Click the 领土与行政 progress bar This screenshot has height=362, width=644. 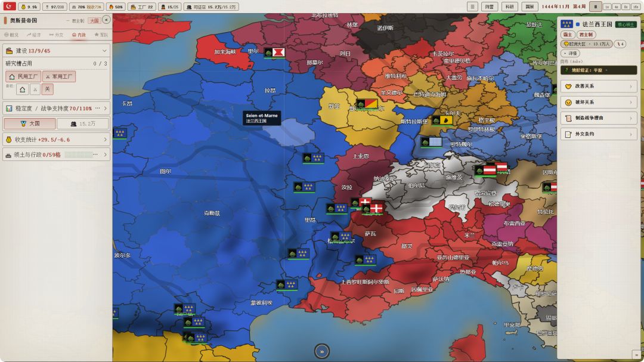(x=79, y=155)
